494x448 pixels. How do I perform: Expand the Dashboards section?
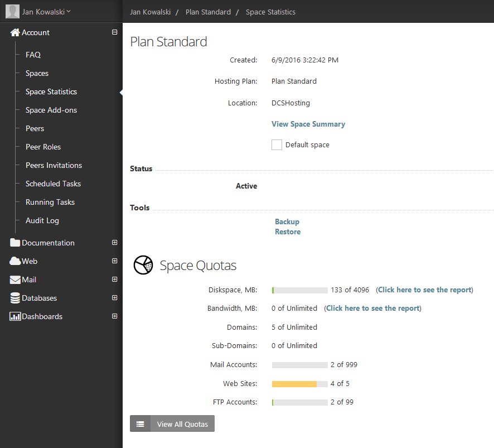tap(115, 316)
